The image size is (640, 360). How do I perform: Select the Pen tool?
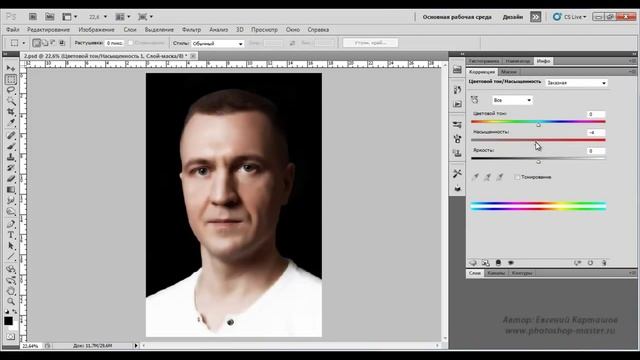[x=11, y=224]
